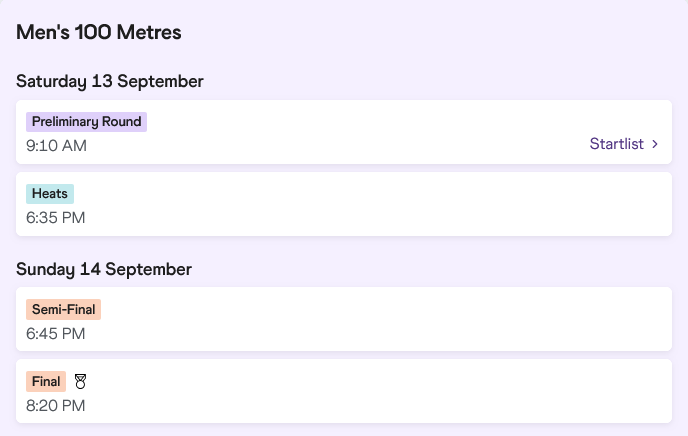The image size is (688, 436).
Task: Click the Heats tag
Action: [x=50, y=193]
